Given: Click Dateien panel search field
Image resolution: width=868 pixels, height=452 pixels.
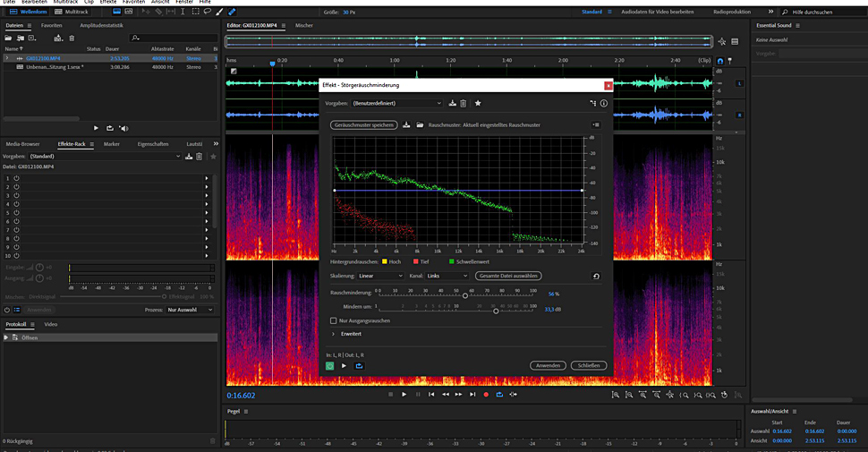Looking at the screenshot, I should pyautogui.click(x=174, y=38).
